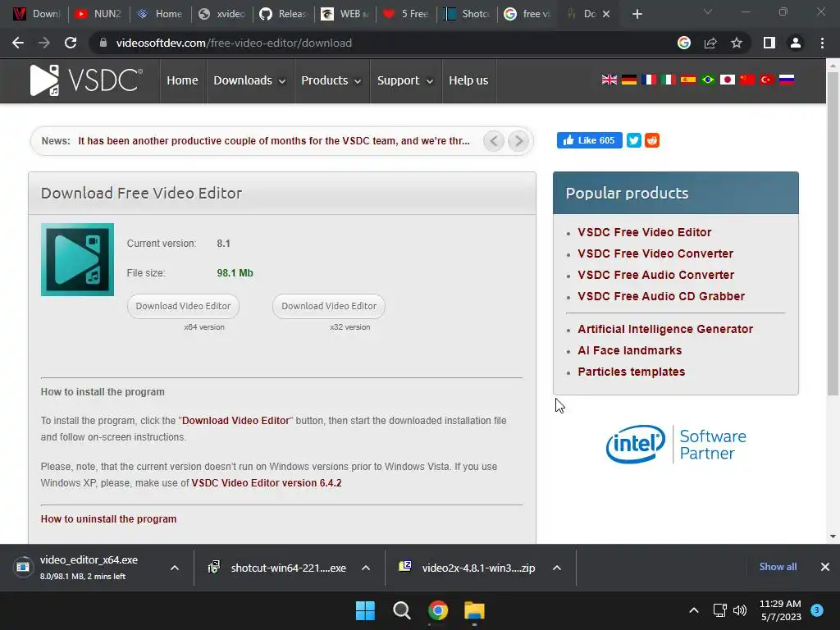Image resolution: width=840 pixels, height=630 pixels.
Task: Switch to the GitHub Releases tab
Action: (283, 14)
